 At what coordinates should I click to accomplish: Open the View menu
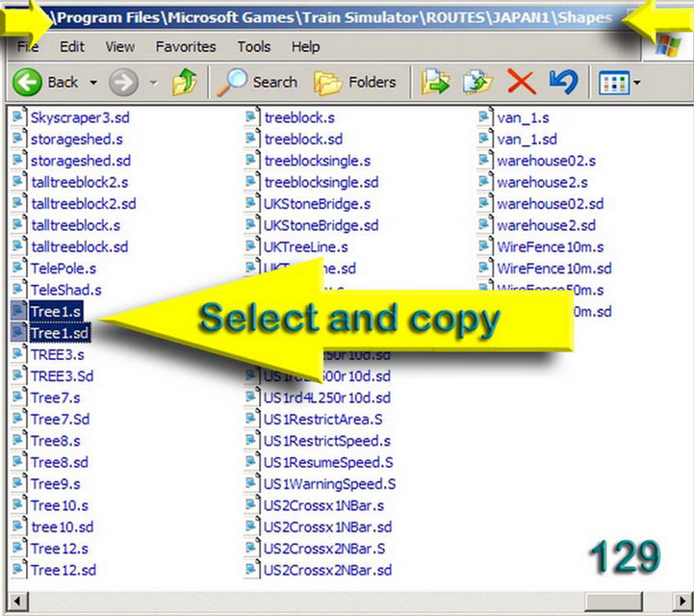click(x=120, y=46)
